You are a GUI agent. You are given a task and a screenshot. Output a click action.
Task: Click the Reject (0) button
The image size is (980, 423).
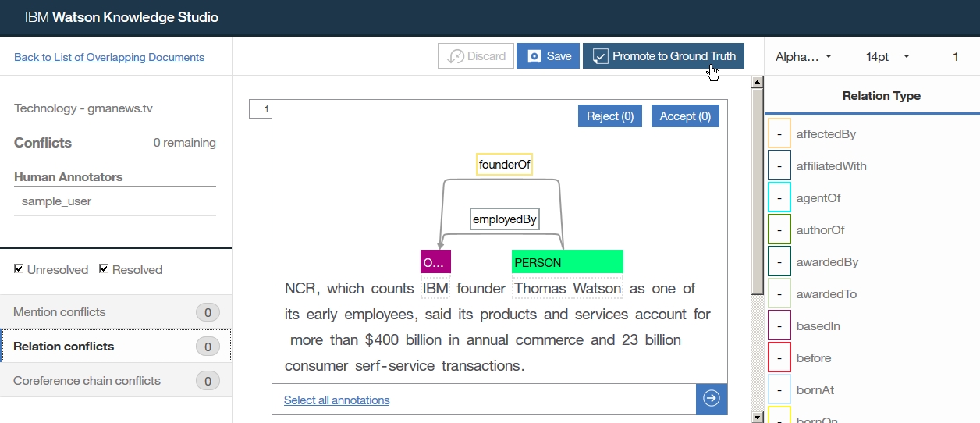(610, 116)
